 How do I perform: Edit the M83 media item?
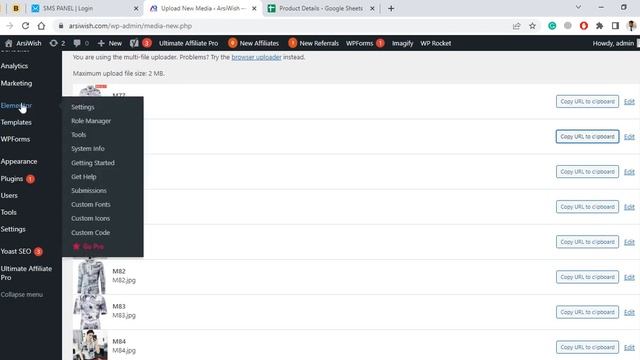coord(629,312)
